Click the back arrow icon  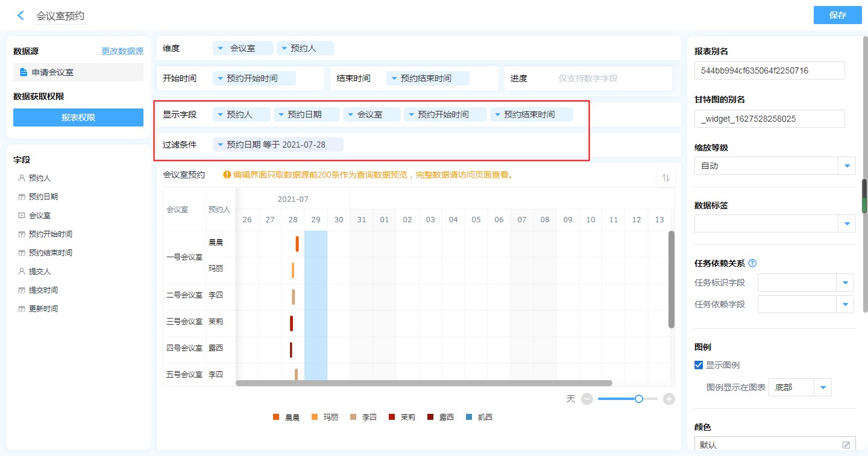click(21, 16)
